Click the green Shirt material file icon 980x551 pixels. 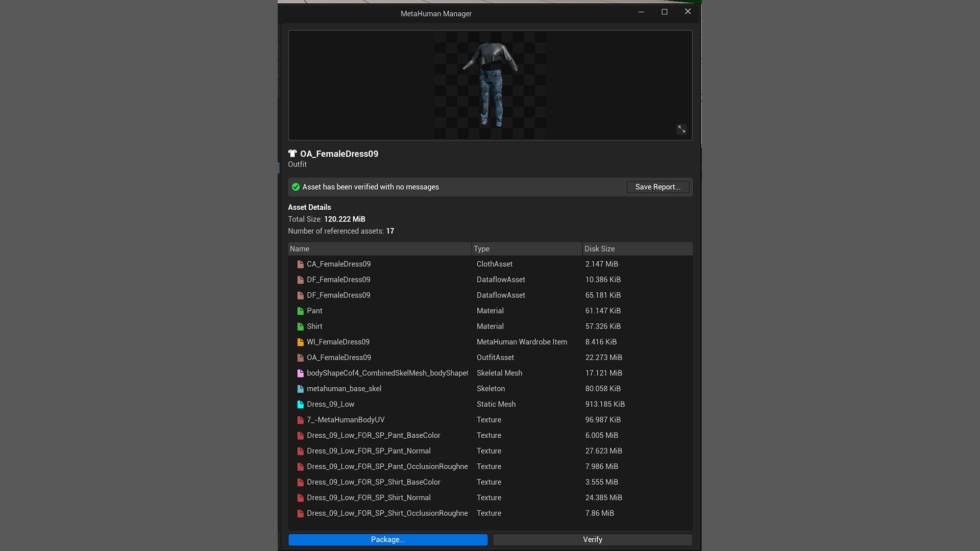[300, 327]
